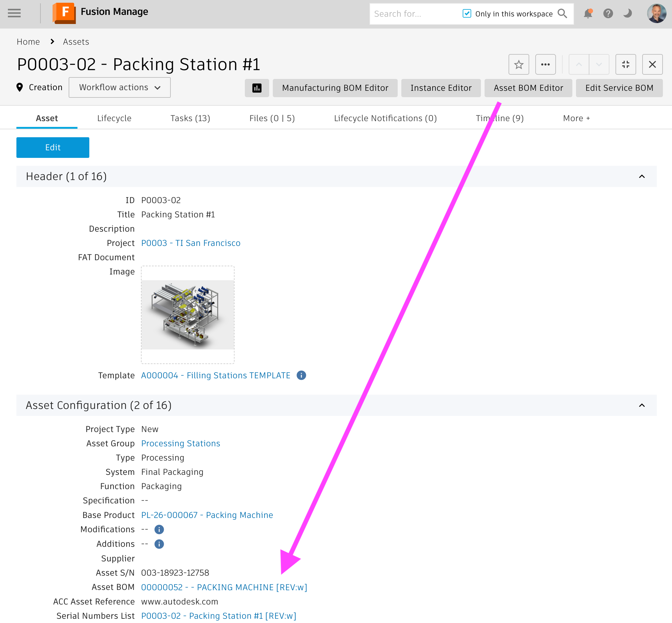The height and width of the screenshot is (623, 672).
Task: Click the collapse fullscreen view icon
Action: click(x=626, y=64)
